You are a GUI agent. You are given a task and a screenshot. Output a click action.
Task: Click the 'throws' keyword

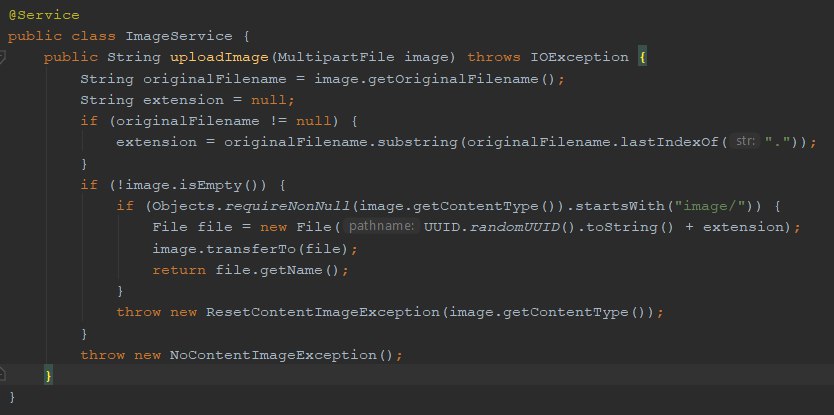coord(494,57)
